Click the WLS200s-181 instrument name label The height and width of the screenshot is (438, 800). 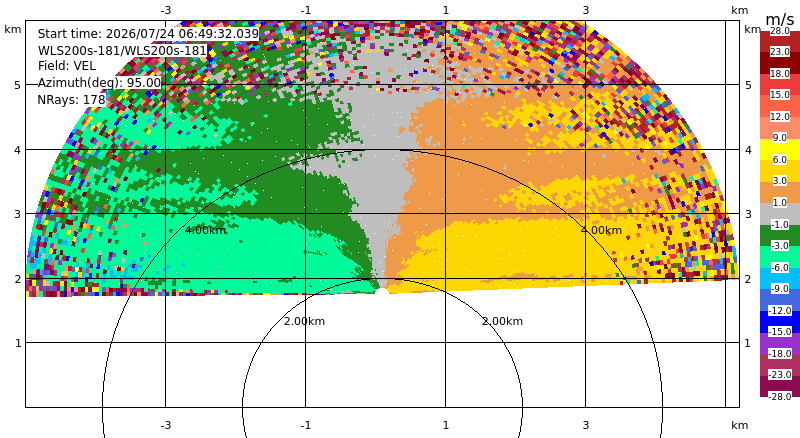(x=122, y=51)
